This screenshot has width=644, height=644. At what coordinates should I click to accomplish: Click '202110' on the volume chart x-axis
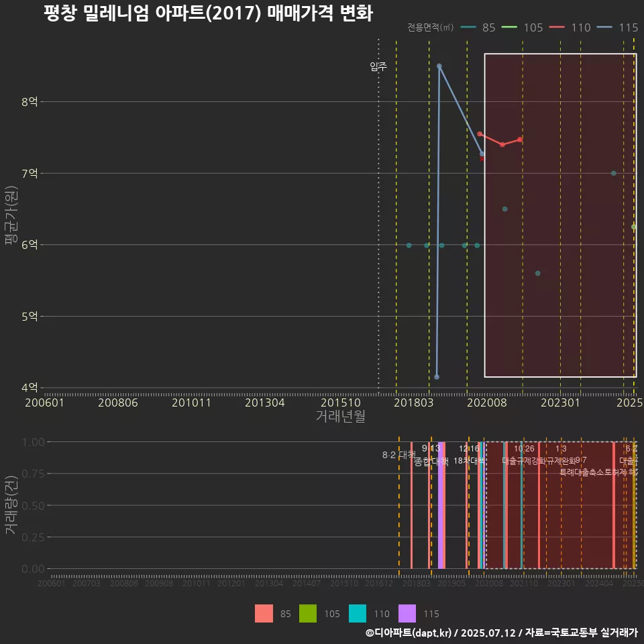click(x=524, y=583)
